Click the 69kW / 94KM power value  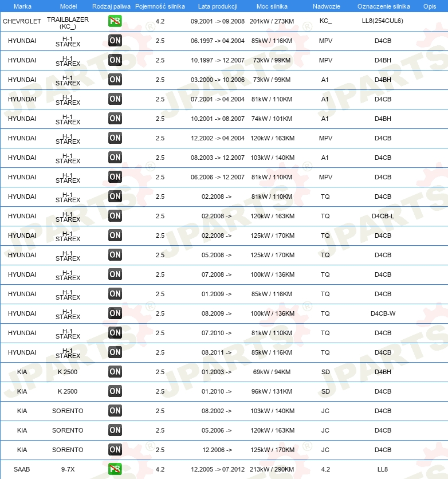(x=272, y=372)
